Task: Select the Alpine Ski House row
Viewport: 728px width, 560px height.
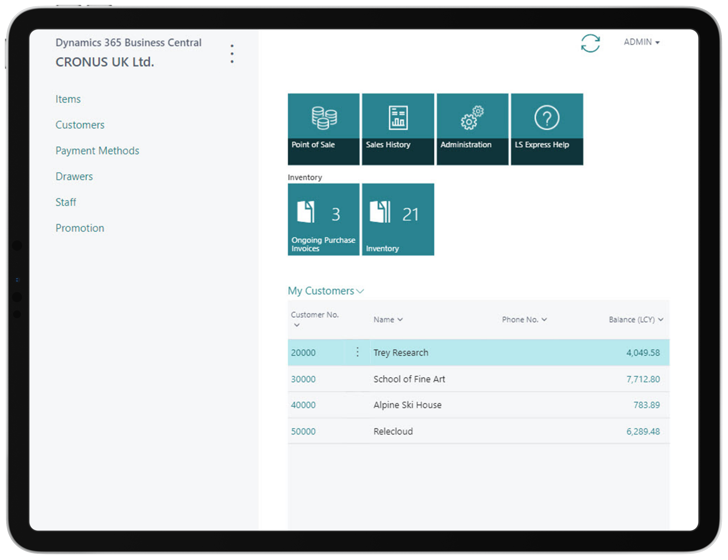Action: (x=407, y=405)
